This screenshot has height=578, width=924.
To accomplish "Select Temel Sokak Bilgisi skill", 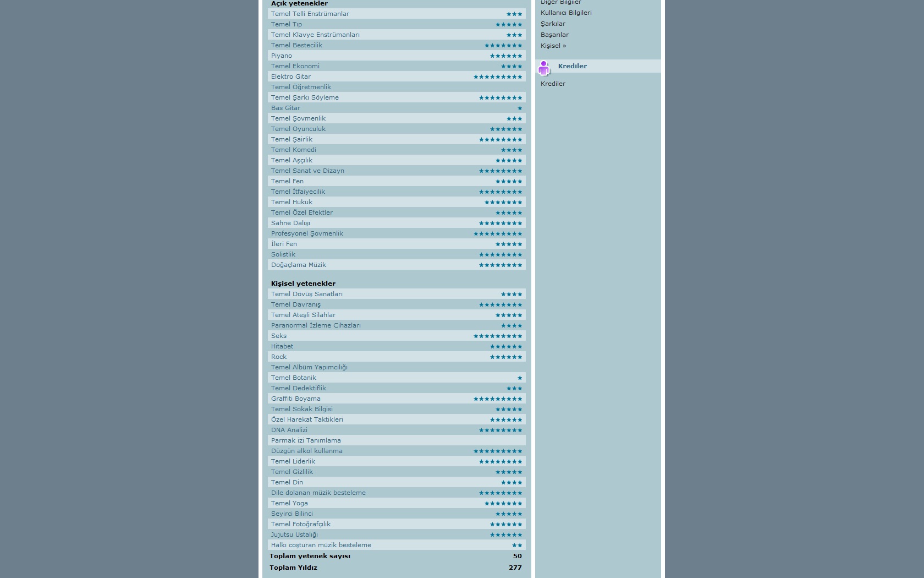I will click(x=301, y=409).
